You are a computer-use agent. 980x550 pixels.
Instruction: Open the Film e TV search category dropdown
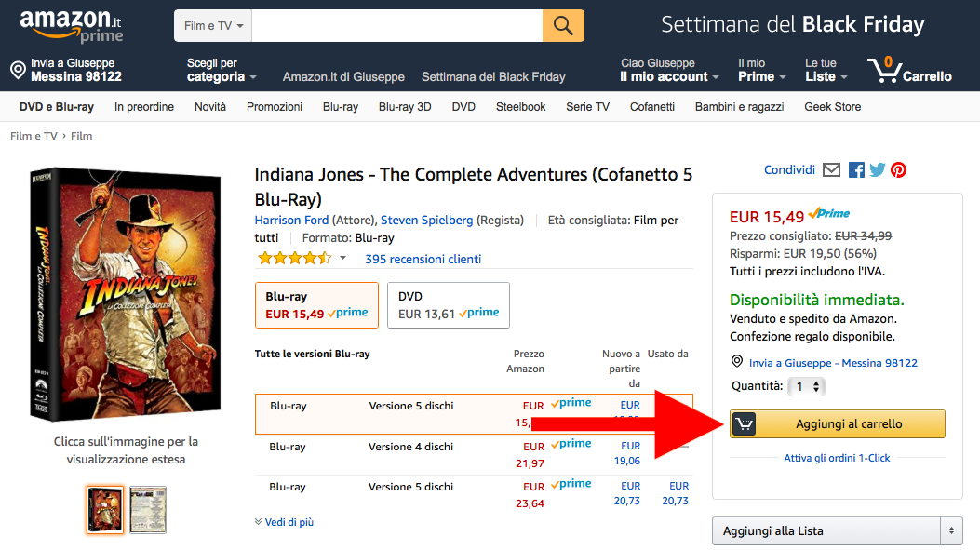(x=213, y=26)
